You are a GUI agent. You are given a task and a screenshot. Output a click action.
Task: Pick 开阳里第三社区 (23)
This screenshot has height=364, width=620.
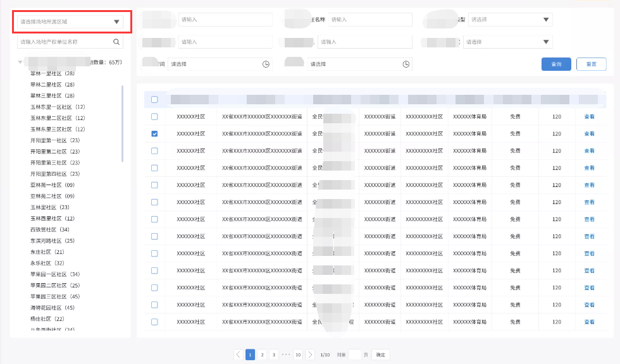[56, 162]
